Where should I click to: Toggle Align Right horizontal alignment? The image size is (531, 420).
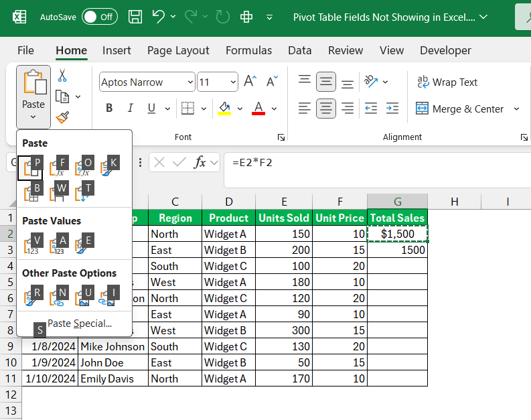click(347, 109)
